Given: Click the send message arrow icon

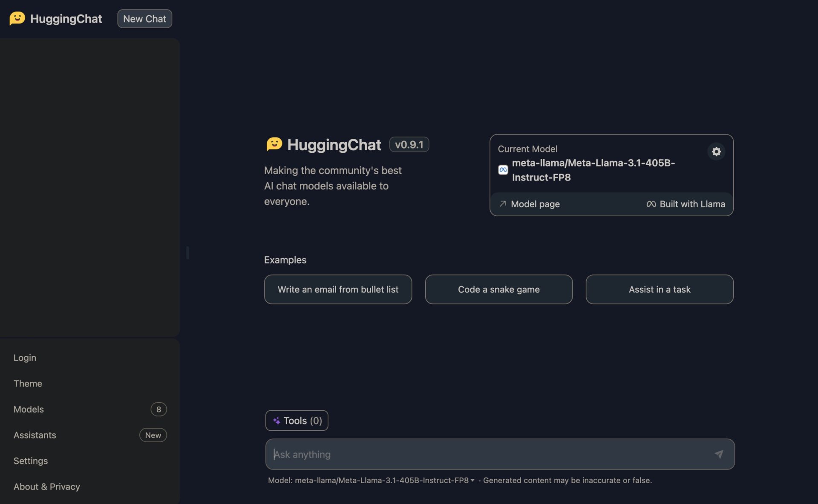Looking at the screenshot, I should pyautogui.click(x=719, y=454).
